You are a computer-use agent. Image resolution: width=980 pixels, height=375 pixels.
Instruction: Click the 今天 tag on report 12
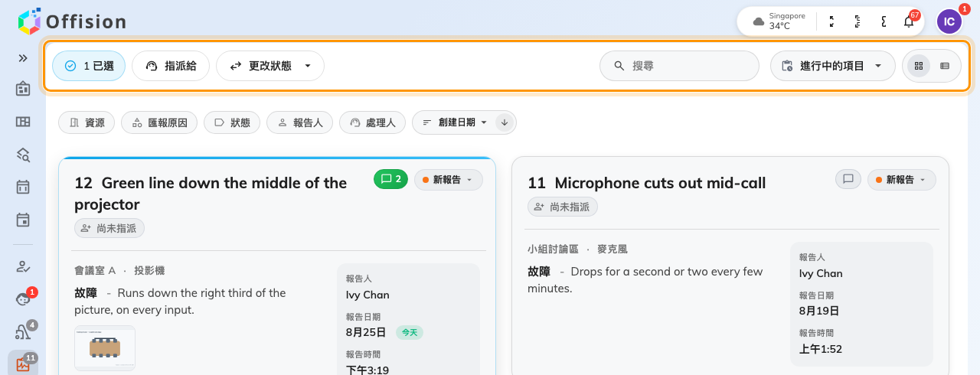[x=410, y=332]
